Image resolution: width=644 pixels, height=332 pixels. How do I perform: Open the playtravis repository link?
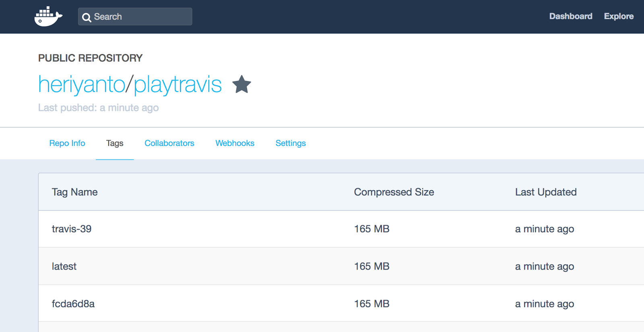point(178,85)
